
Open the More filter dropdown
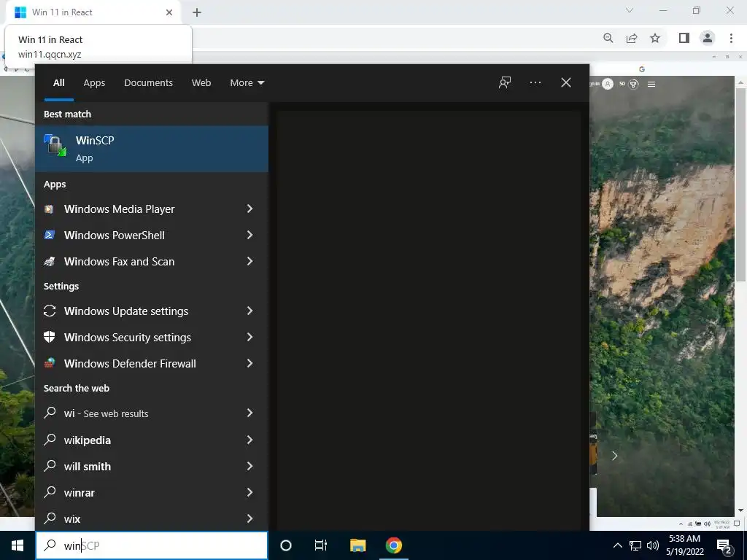tap(247, 82)
